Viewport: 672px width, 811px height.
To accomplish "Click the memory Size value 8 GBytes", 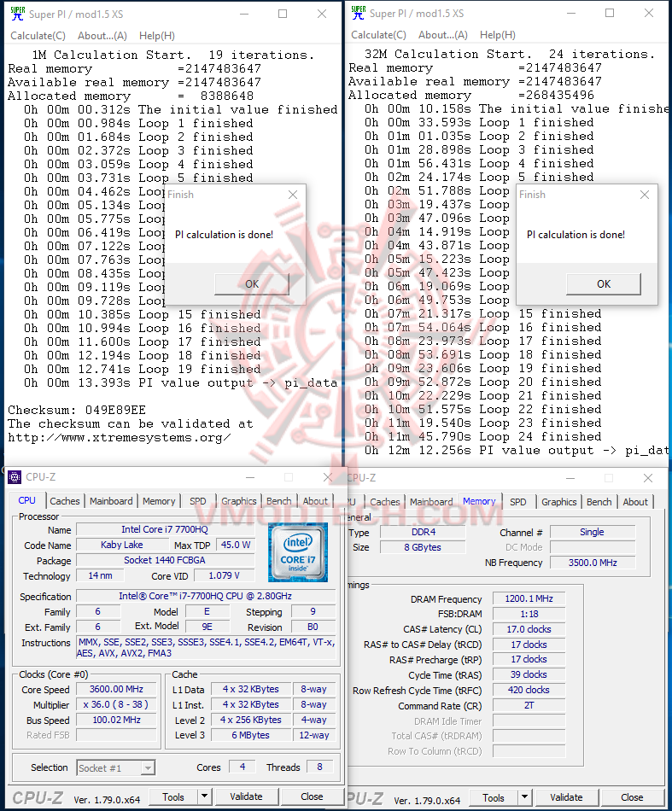I will click(424, 547).
